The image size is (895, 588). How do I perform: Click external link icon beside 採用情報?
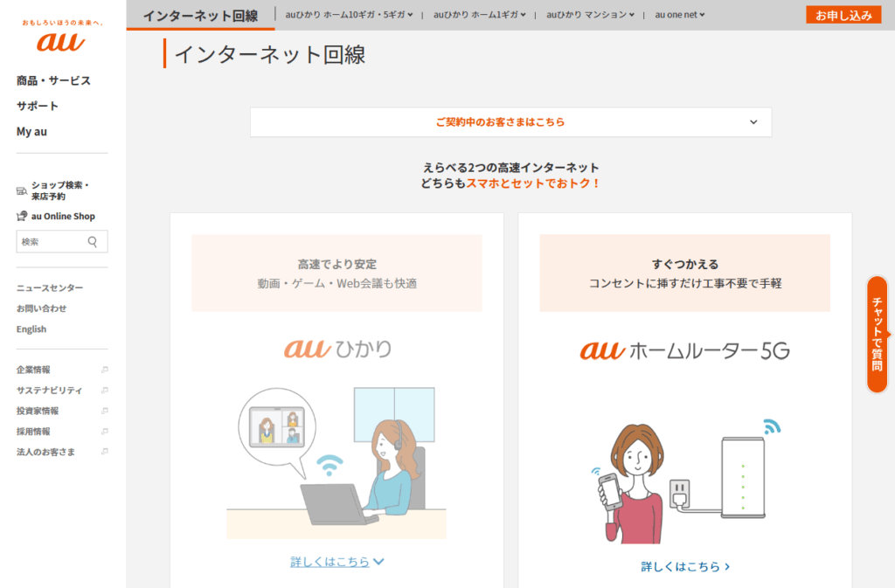point(105,431)
